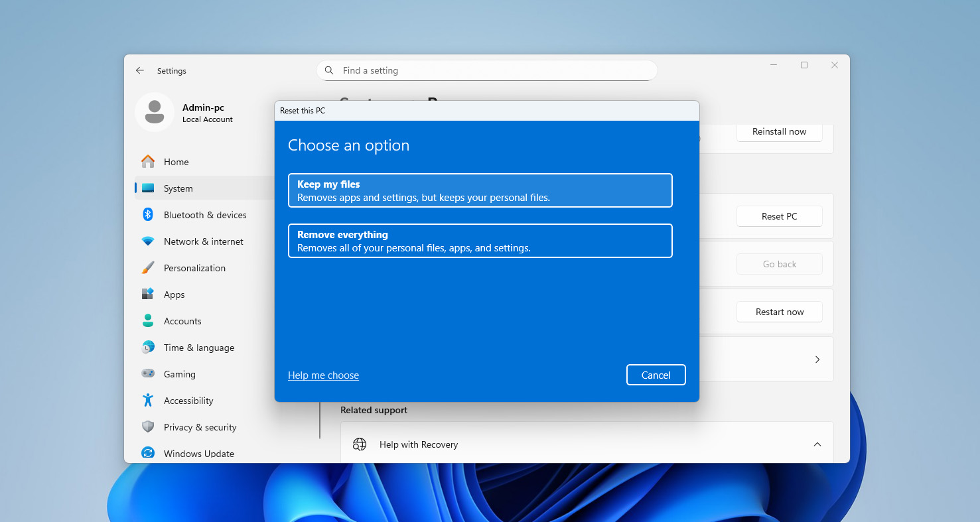The image size is (980, 522).
Task: Collapse the Help with Recovery section
Action: pos(817,444)
